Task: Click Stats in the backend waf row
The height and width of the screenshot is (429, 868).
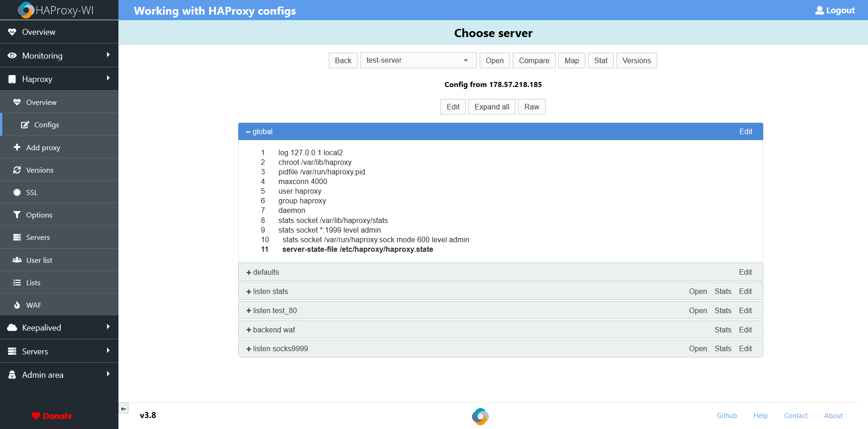Action: click(723, 330)
